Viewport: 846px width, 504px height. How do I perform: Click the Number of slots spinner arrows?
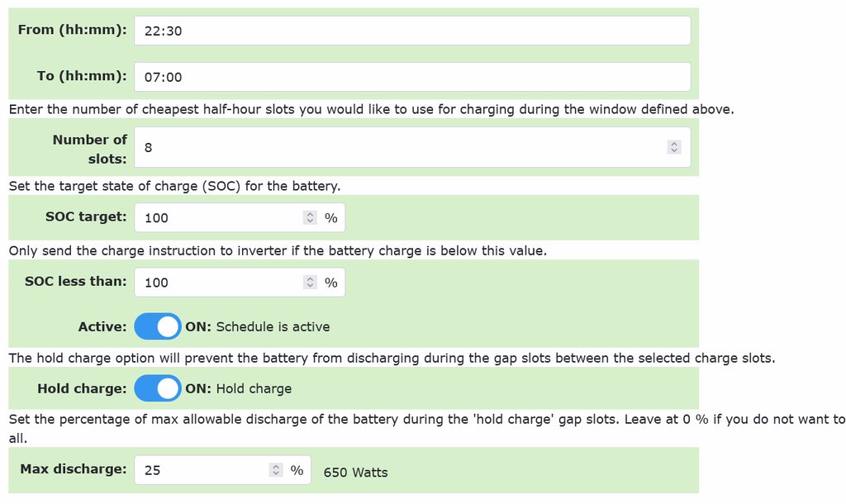click(x=674, y=147)
